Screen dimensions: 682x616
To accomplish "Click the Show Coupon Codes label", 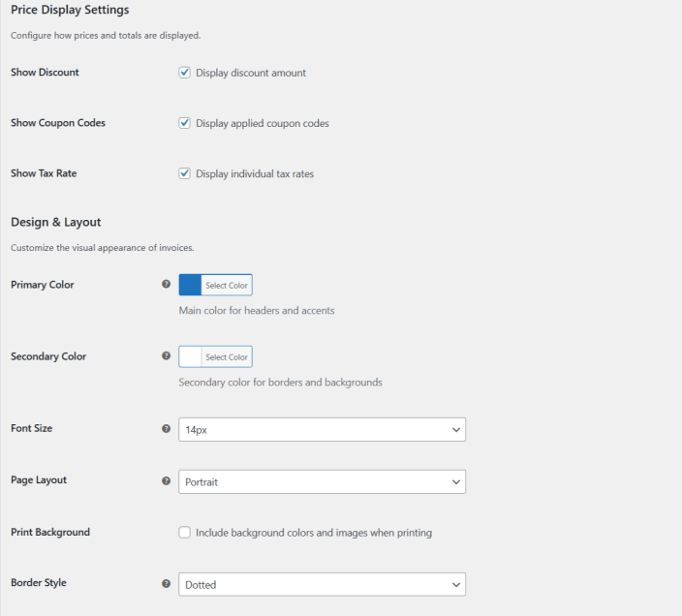I will pos(58,123).
